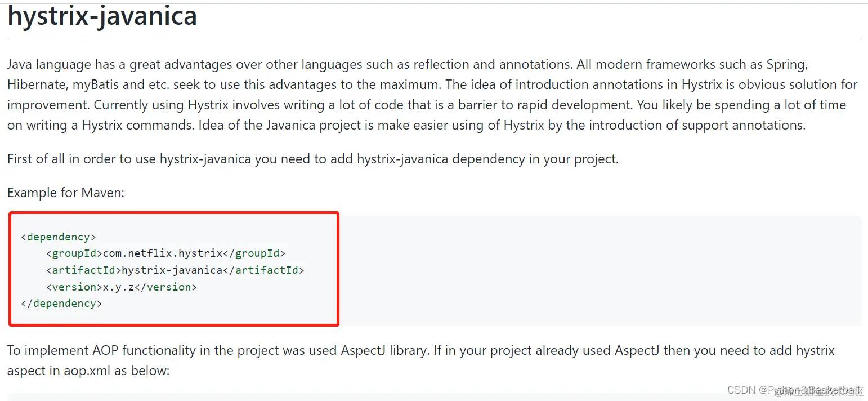Click the partially visible code block at bottom

click(x=434, y=397)
